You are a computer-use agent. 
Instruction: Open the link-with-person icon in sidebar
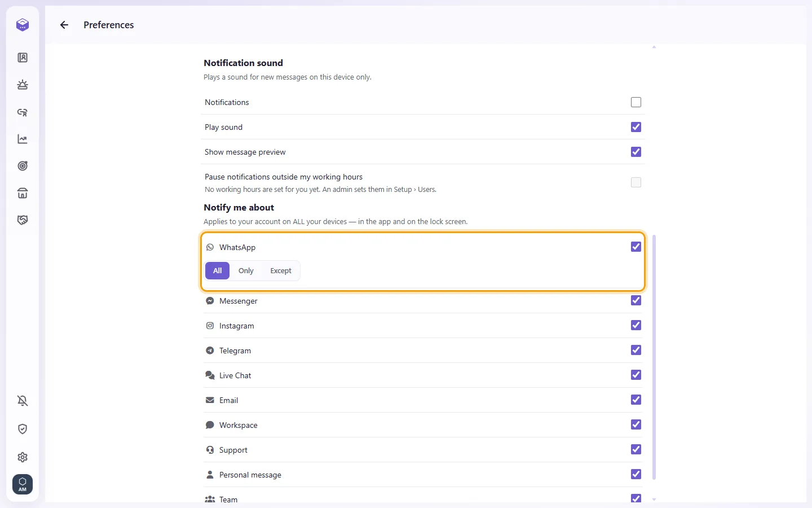[x=23, y=112]
